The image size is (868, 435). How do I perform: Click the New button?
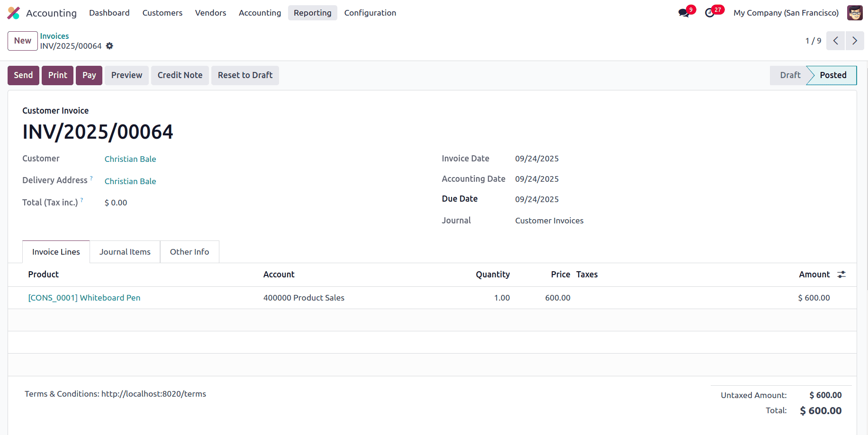point(23,41)
